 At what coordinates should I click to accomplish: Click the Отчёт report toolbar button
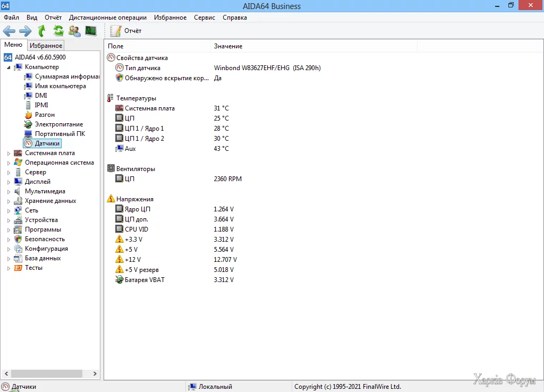tap(126, 31)
